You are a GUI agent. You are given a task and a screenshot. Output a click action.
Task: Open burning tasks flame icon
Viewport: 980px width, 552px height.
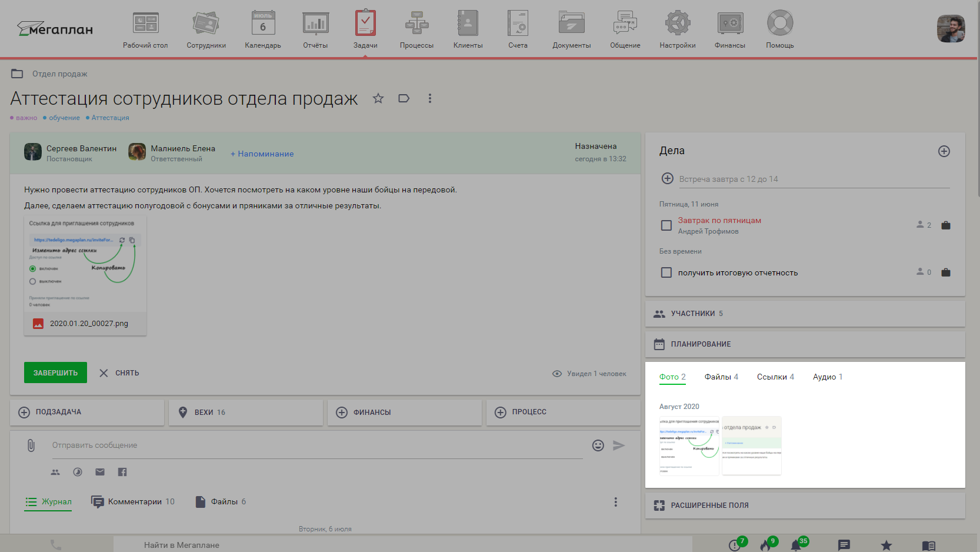click(x=767, y=544)
